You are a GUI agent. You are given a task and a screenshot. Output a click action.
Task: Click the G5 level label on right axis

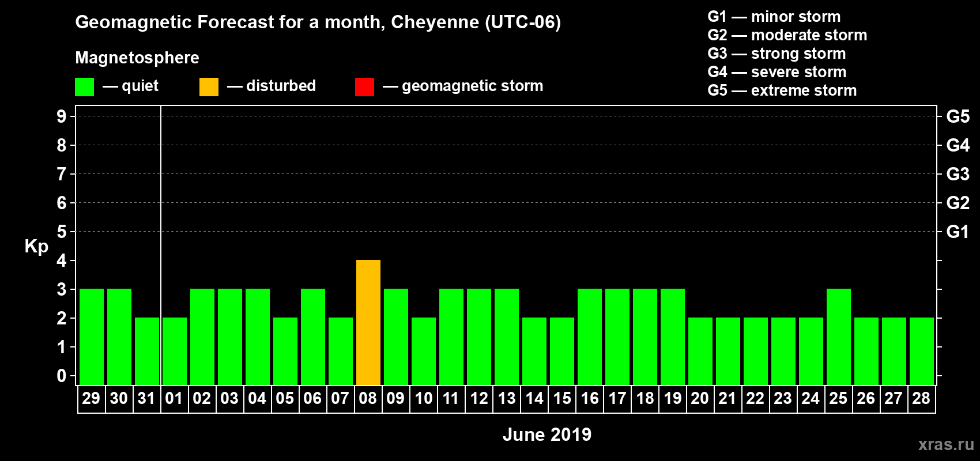pyautogui.click(x=958, y=116)
